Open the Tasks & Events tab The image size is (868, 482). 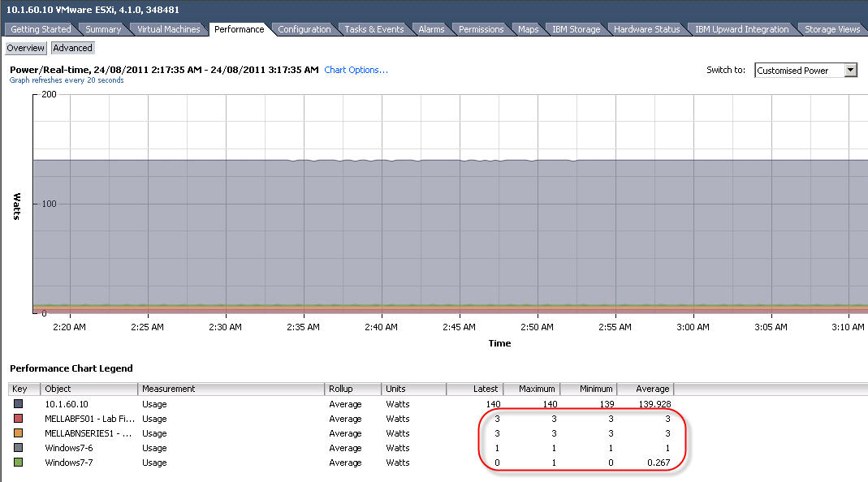pos(374,29)
